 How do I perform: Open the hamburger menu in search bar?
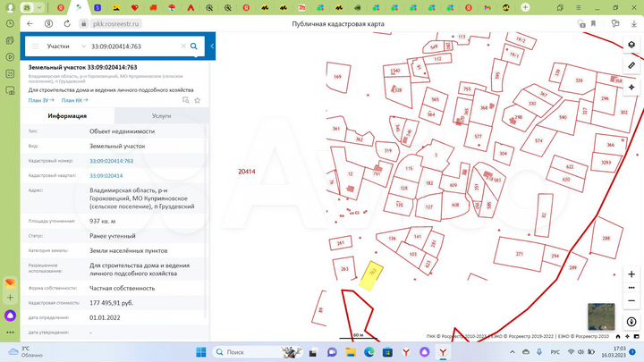click(35, 46)
